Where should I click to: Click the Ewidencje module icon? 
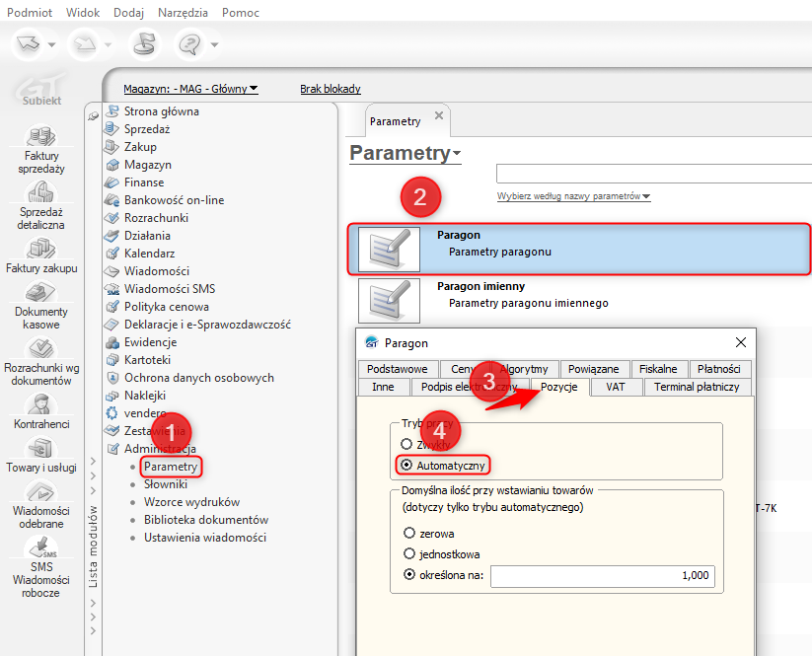click(x=112, y=342)
